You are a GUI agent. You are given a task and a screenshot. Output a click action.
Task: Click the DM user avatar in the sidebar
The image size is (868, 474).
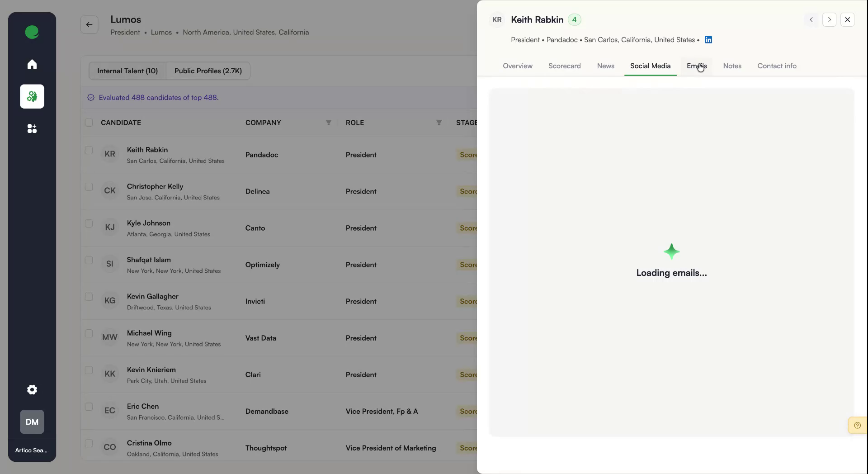(32, 422)
